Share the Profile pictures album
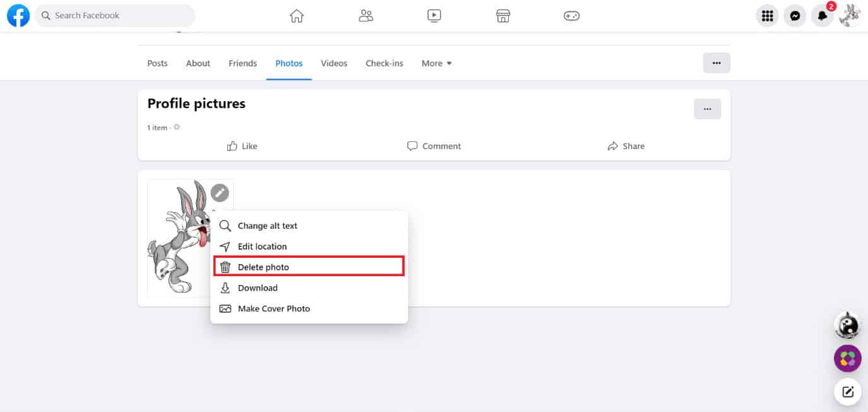This screenshot has width=868, height=412. click(x=626, y=146)
